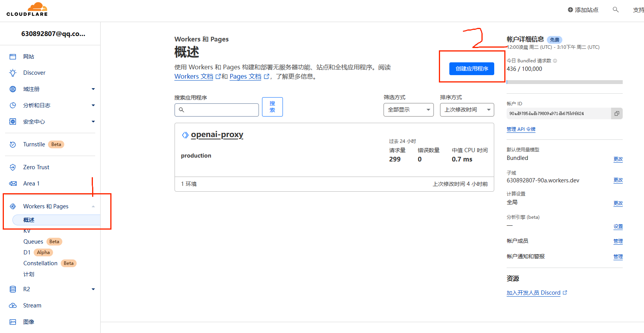Click the 分析和日志 pie chart icon
Viewport: 644px width, 333px height.
coord(13,105)
